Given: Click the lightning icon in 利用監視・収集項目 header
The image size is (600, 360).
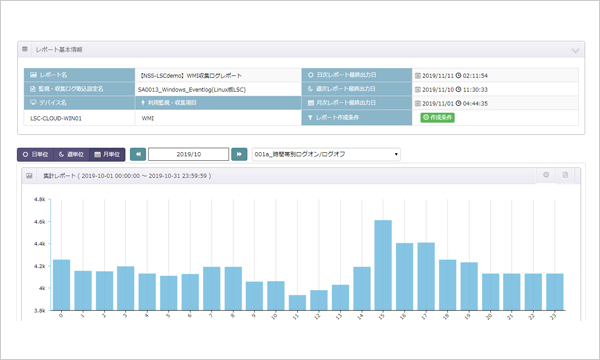Looking at the screenshot, I should (x=143, y=103).
